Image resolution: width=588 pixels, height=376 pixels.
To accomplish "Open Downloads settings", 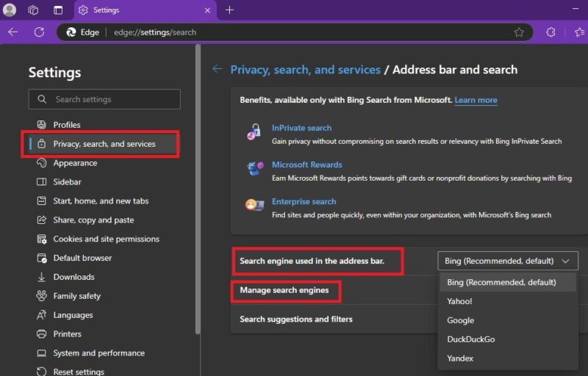I will [x=74, y=277].
